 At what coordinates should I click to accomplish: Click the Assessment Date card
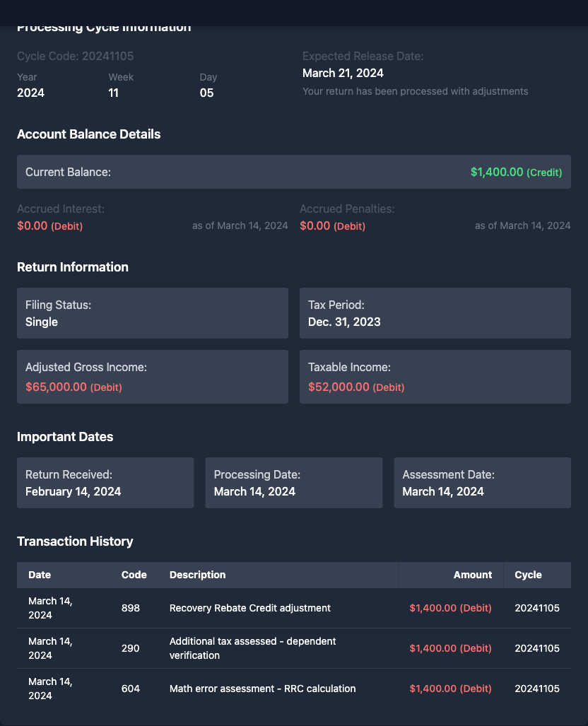click(x=482, y=483)
